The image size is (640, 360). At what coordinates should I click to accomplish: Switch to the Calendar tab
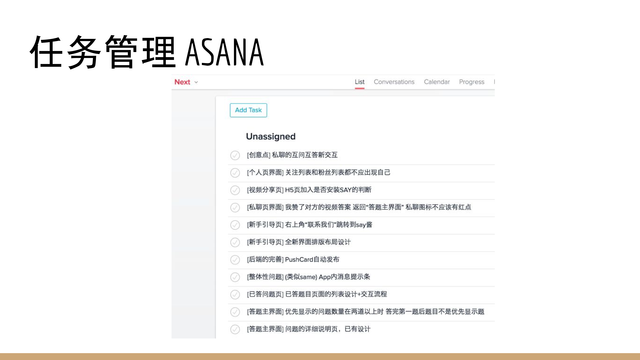pos(437,82)
